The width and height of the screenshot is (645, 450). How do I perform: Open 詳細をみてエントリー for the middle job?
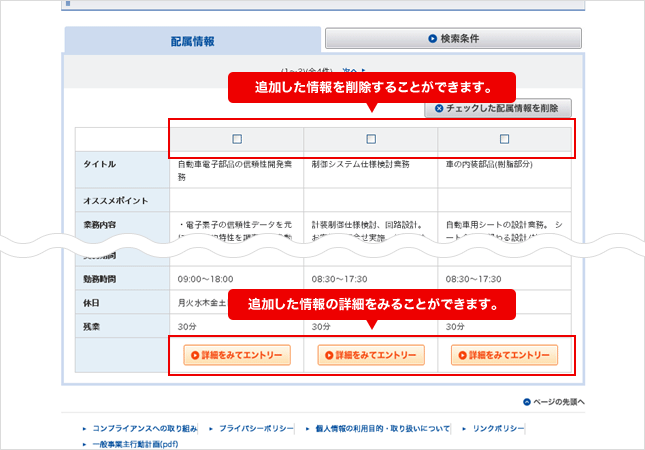(371, 354)
